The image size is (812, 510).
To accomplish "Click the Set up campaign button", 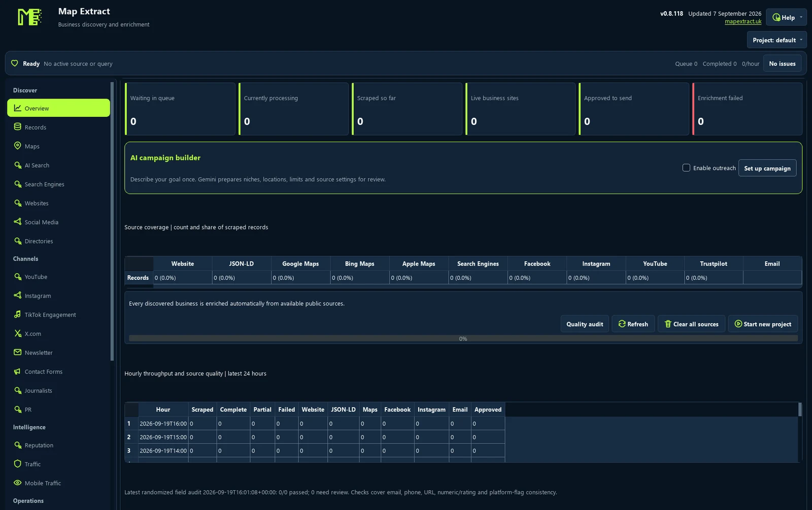I will (x=767, y=168).
